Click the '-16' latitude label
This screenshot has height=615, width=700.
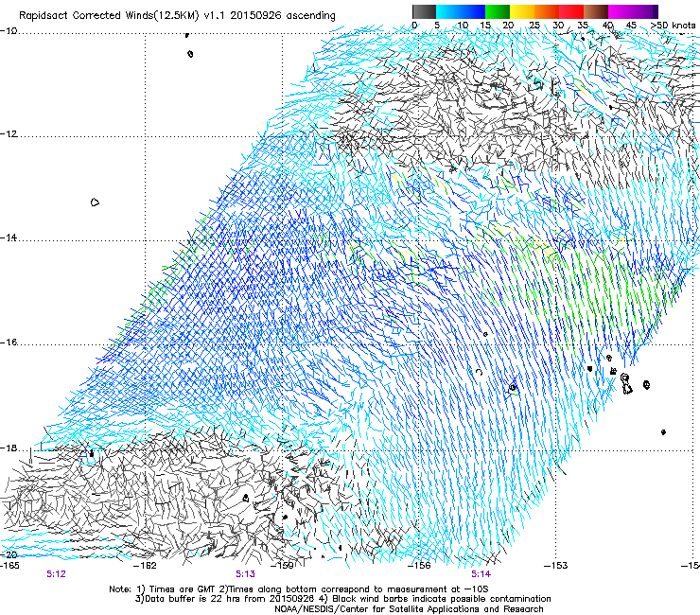pos(9,343)
